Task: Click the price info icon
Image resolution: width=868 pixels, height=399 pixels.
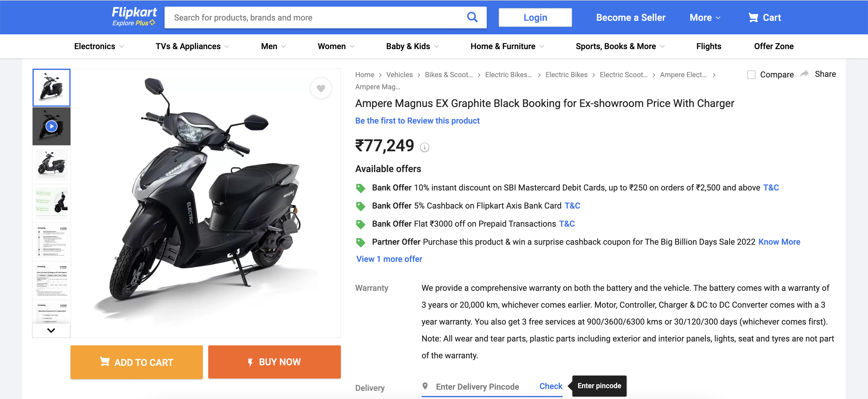Action: pos(425,147)
